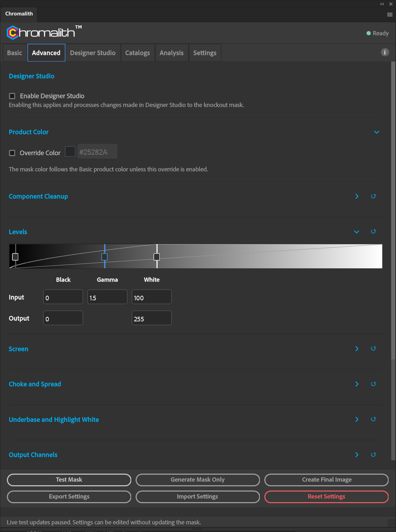Click the Product Color heading text
The image size is (396, 532).
[29, 132]
